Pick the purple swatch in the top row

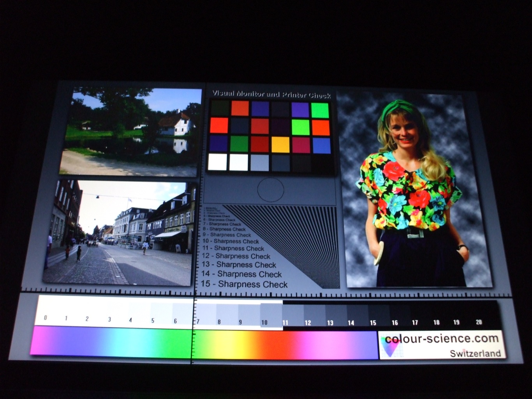[300, 110]
